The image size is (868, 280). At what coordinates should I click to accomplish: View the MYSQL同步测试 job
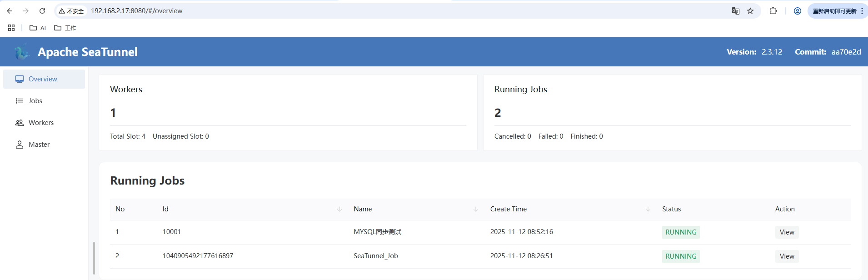point(787,232)
